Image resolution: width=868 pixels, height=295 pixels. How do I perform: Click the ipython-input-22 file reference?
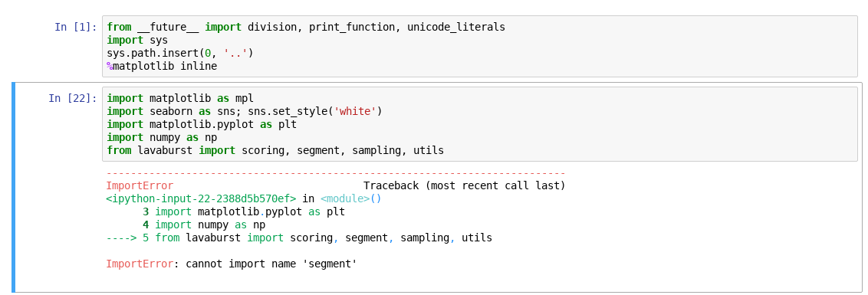[201, 198]
